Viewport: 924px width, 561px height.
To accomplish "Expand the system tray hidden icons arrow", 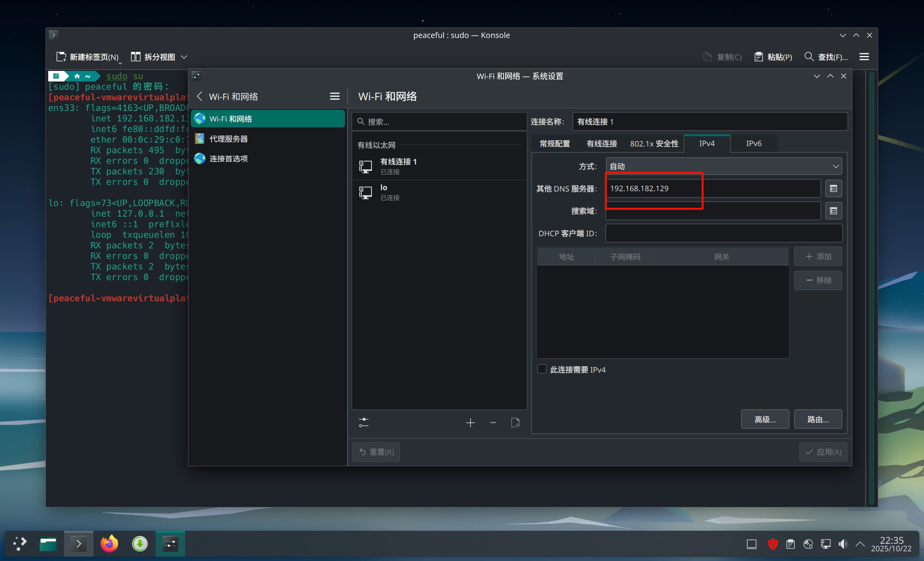I will [860, 544].
